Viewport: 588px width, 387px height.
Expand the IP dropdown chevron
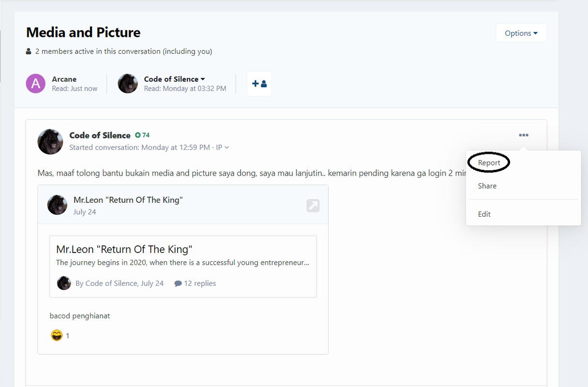click(x=227, y=148)
